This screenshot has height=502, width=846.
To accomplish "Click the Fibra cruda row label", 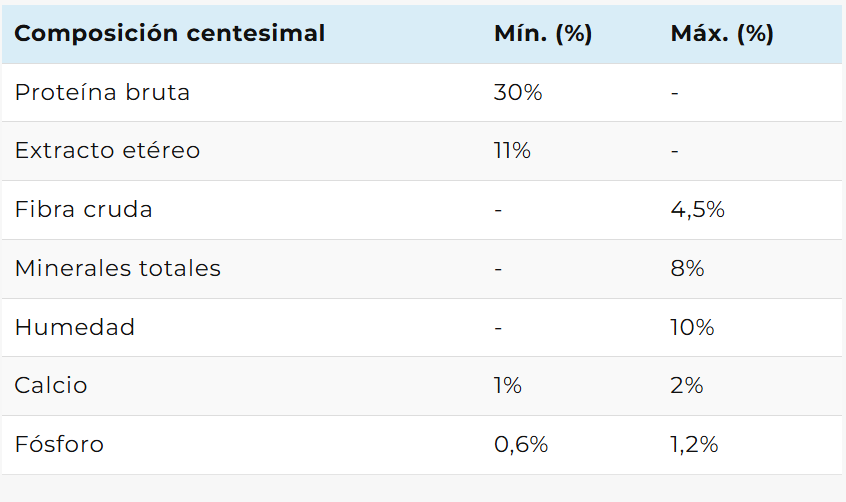I will (x=83, y=210).
